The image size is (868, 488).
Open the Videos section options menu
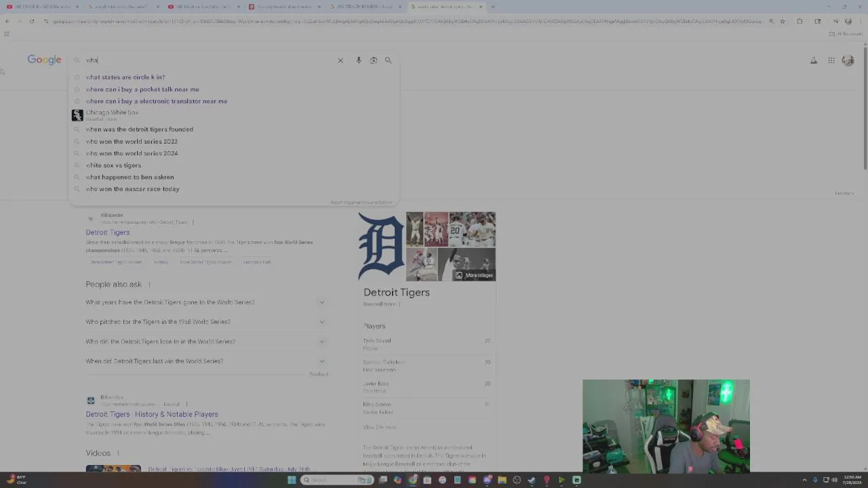[118, 453]
